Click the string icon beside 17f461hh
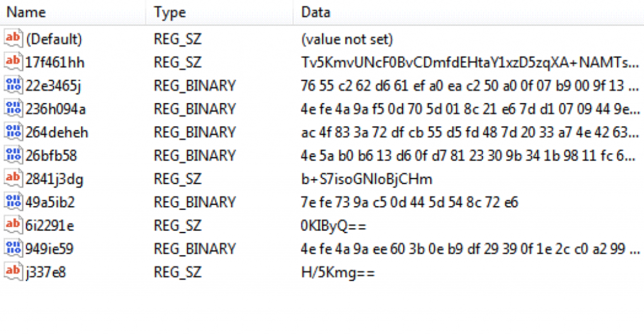 tap(13, 62)
